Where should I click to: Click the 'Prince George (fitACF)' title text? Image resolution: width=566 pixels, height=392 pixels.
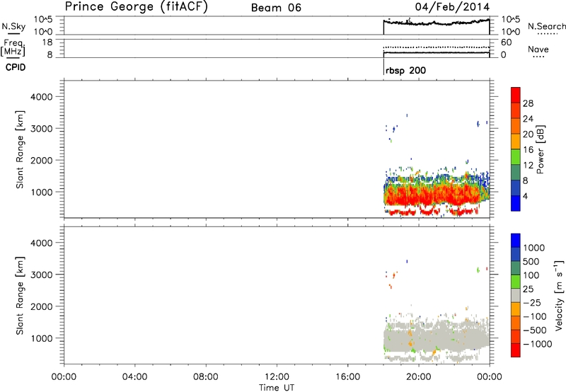(x=136, y=7)
